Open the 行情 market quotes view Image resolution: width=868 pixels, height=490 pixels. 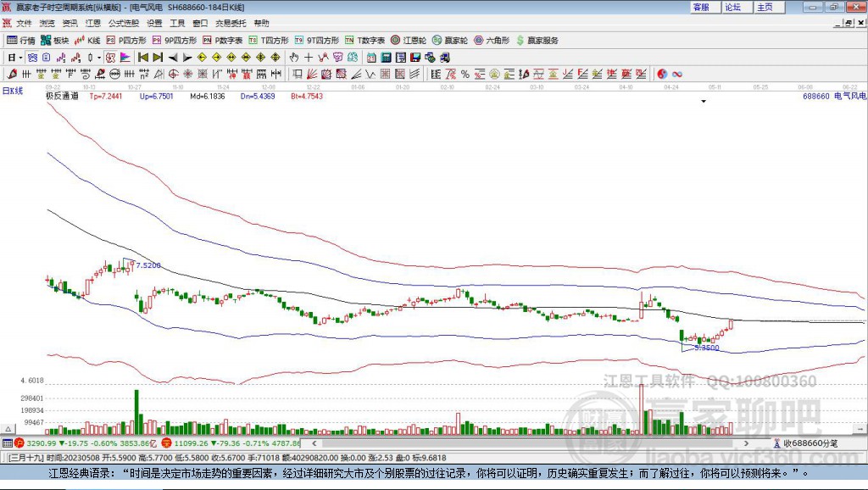point(21,40)
